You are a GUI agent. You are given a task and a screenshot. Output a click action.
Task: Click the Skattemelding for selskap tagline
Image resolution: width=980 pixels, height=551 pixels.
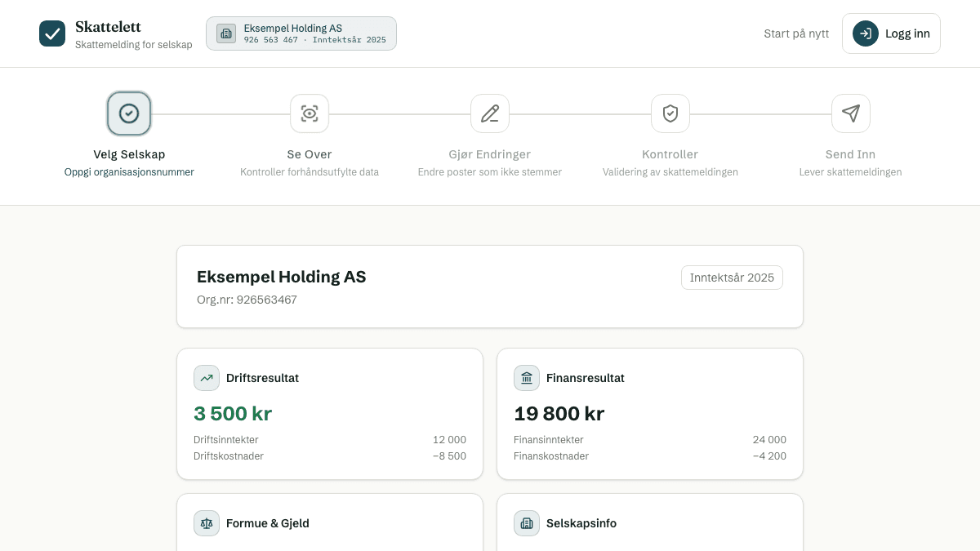[x=134, y=45]
